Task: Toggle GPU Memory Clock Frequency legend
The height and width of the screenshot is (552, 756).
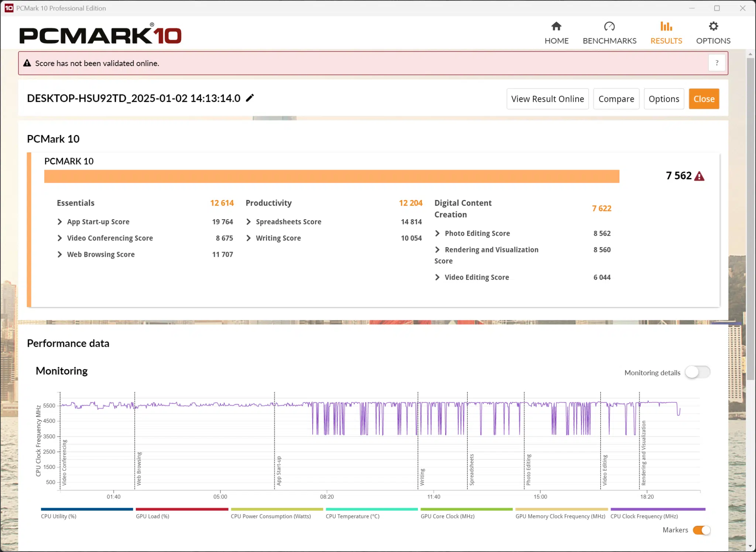Action: 561,514
